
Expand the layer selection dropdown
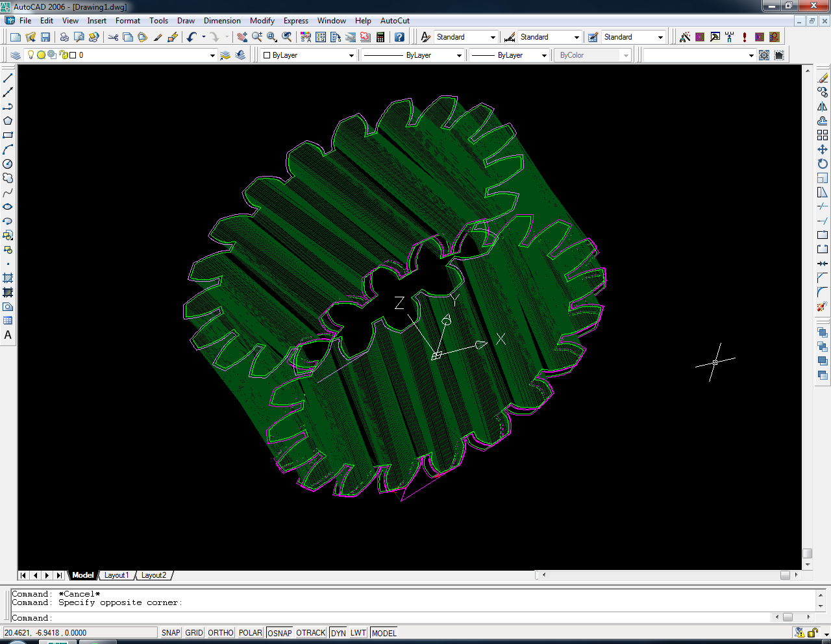(x=212, y=55)
